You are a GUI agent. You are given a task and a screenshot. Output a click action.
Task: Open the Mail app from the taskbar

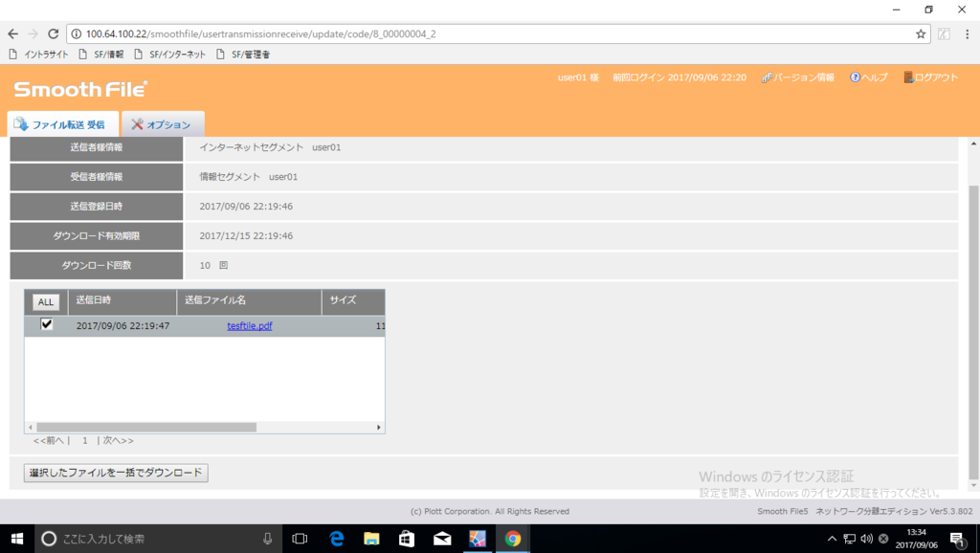click(x=442, y=538)
